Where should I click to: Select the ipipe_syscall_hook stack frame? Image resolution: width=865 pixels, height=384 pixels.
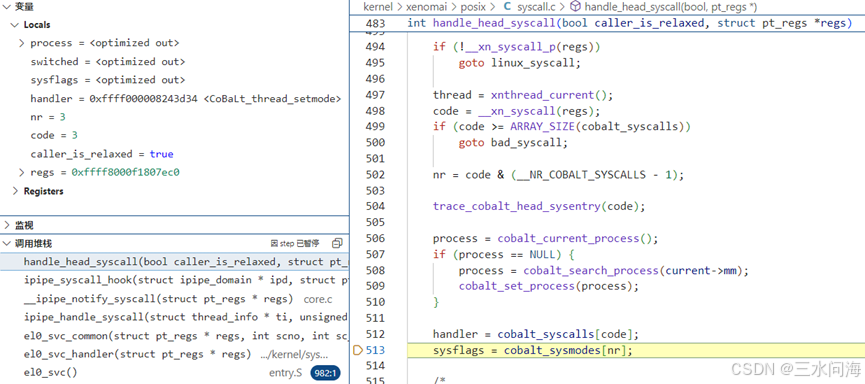click(x=174, y=280)
